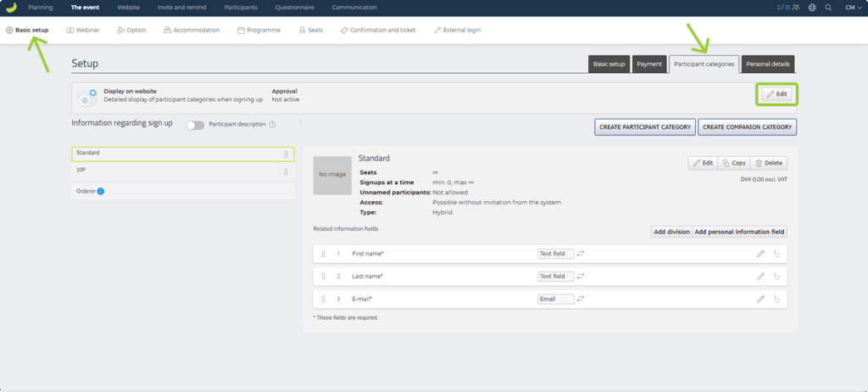Click drag handle of First name row
The width and height of the screenshot is (868, 392).
(324, 254)
